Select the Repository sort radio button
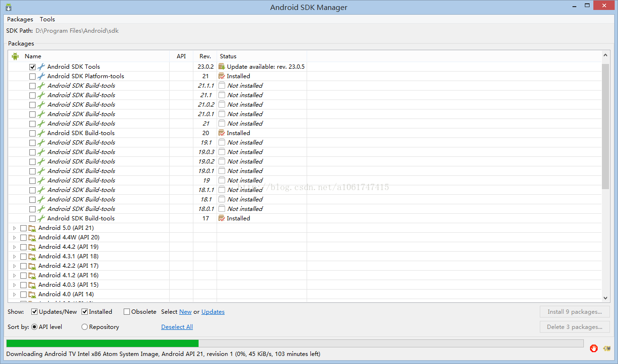 point(84,327)
